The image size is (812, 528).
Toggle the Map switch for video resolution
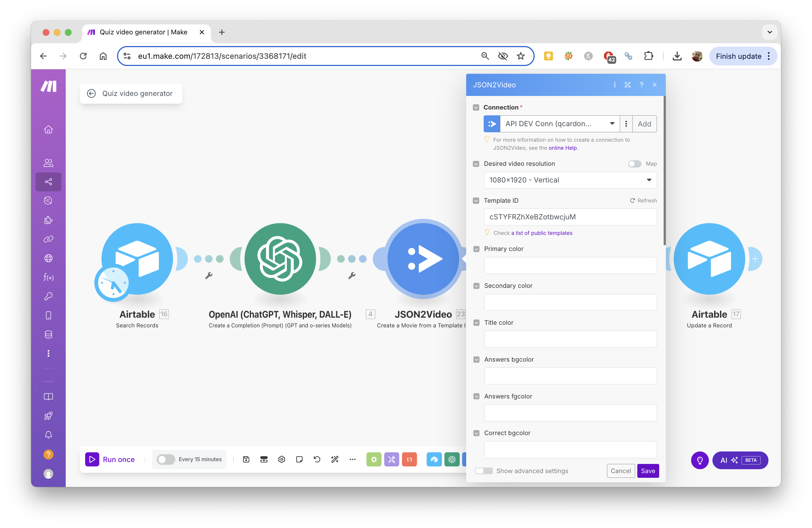(x=635, y=164)
